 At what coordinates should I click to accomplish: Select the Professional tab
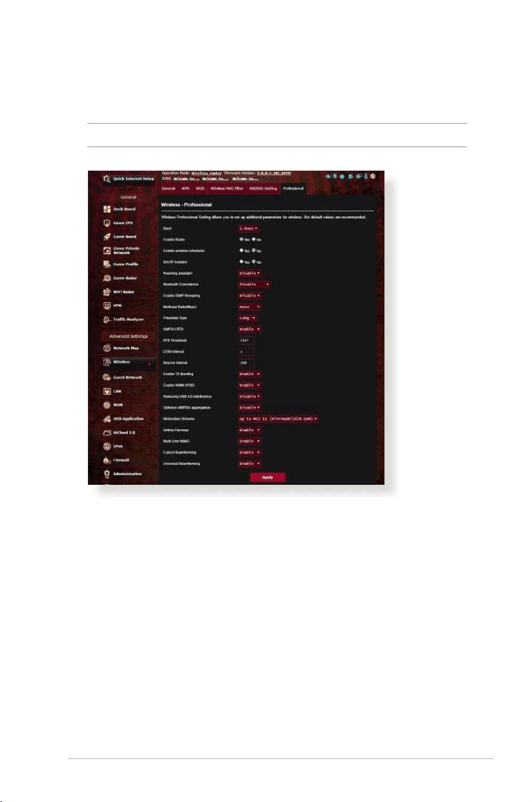[293, 189]
